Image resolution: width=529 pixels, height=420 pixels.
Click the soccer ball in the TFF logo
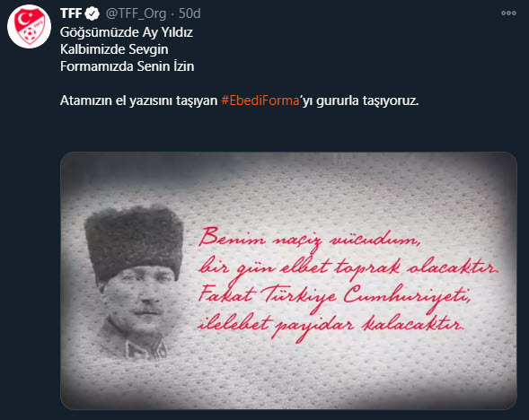(30, 34)
